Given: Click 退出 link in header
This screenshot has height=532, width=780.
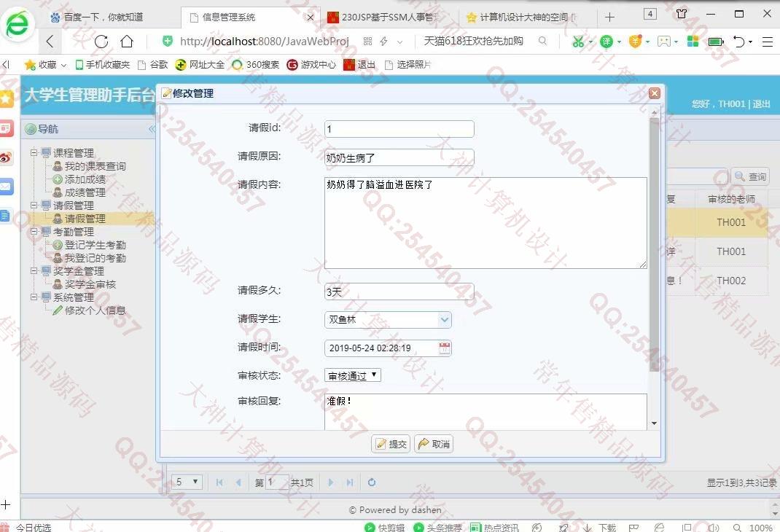Looking at the screenshot, I should pyautogui.click(x=762, y=104).
